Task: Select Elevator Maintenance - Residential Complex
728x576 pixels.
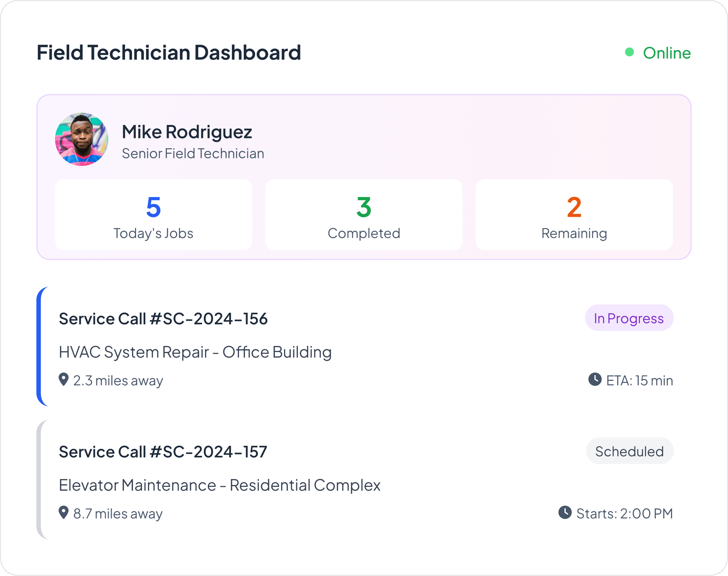Action: [x=219, y=485]
